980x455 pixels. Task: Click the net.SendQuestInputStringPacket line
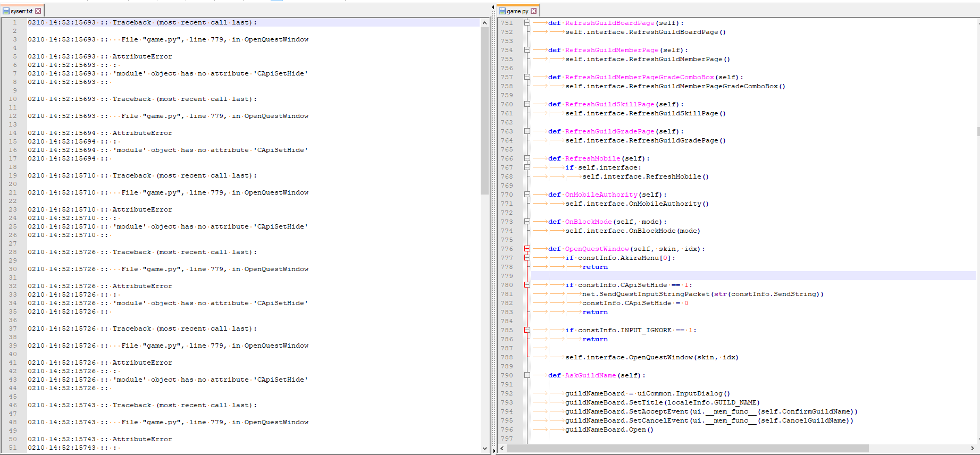pos(703,294)
